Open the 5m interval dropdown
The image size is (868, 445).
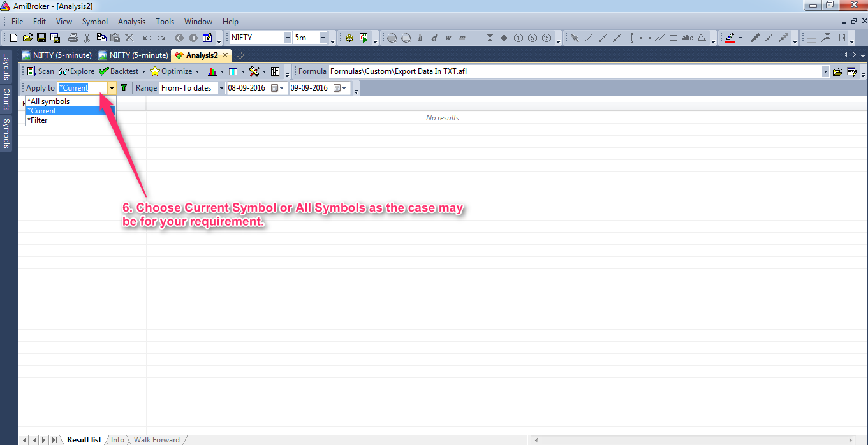(x=323, y=38)
